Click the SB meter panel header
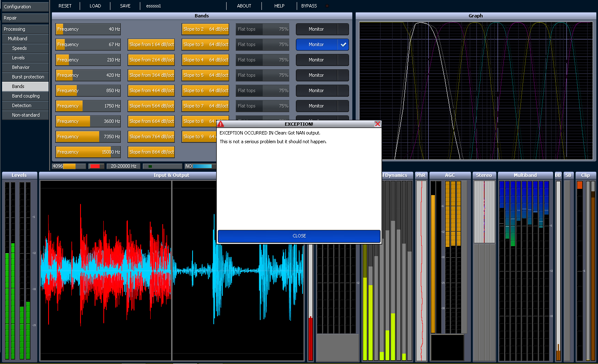The image size is (598, 364). tap(568, 175)
